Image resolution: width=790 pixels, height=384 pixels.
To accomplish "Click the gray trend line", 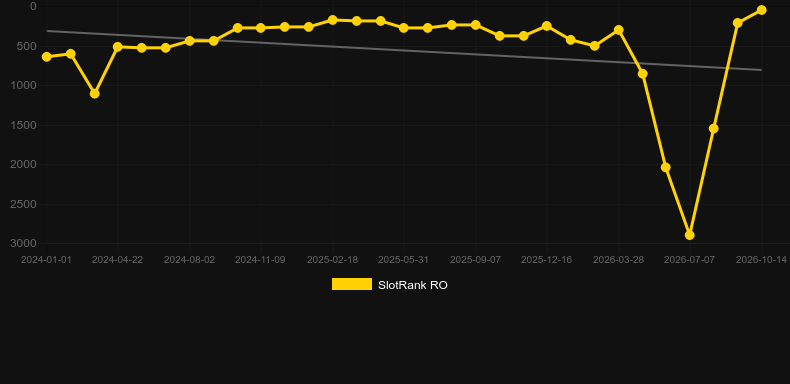I will (404, 50).
